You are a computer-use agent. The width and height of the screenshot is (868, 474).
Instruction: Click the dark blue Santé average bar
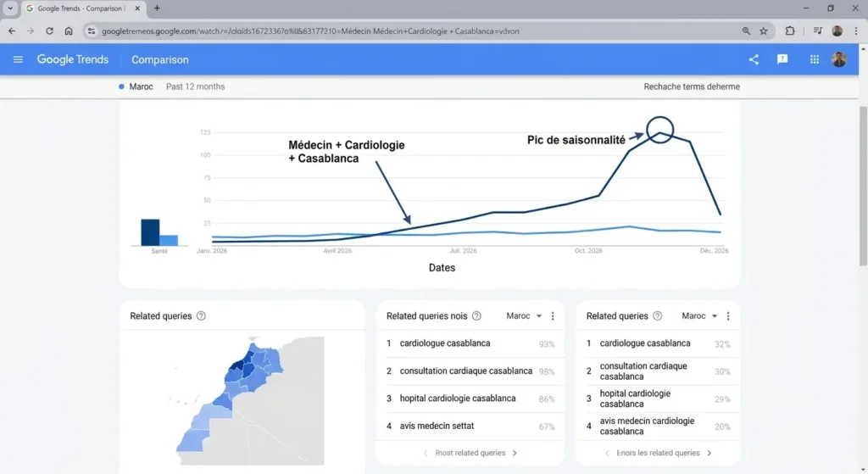[150, 232]
